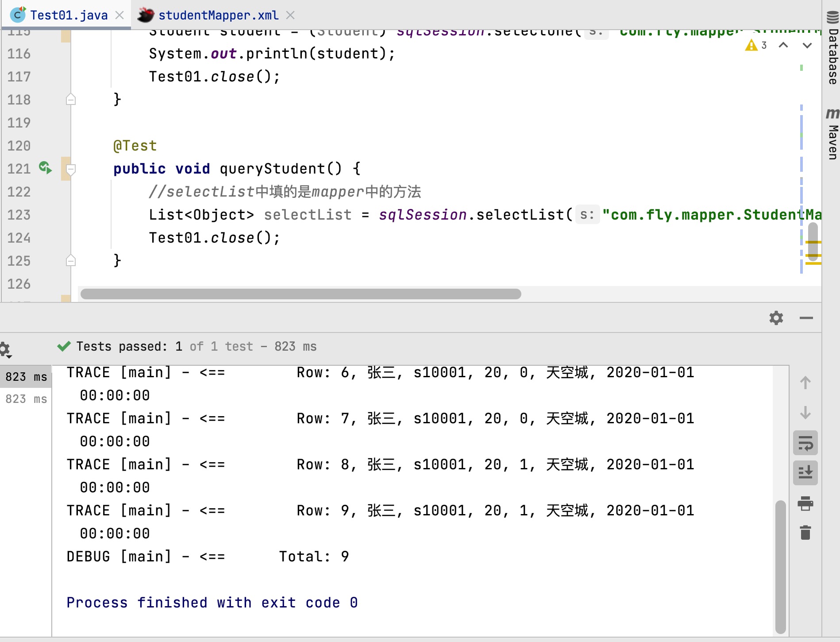Viewport: 840px width, 642px height.
Task: Click 'Process finished with exit code 0'
Action: point(212,603)
